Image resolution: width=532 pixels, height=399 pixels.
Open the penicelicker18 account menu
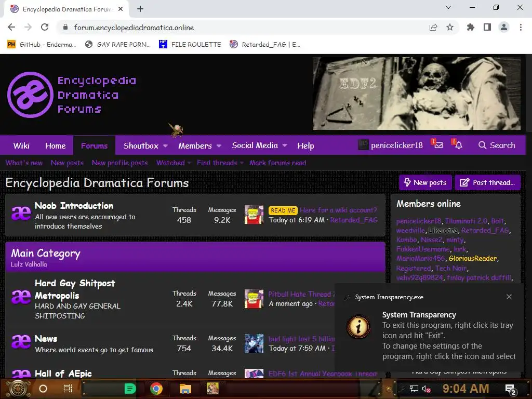pos(391,145)
